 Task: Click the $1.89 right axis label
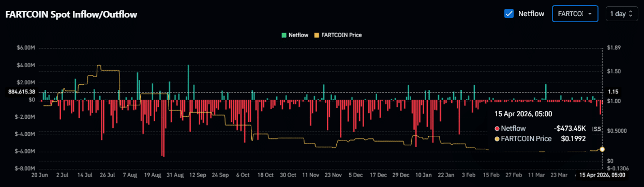613,48
